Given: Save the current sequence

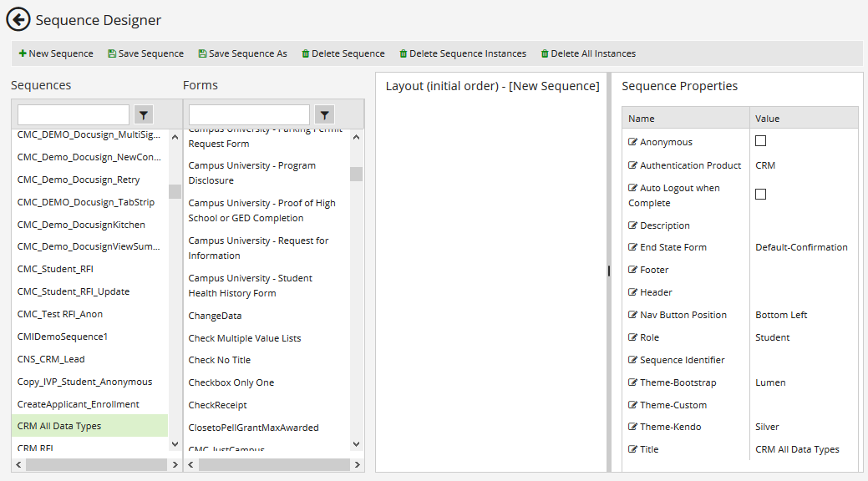Looking at the screenshot, I should (145, 53).
